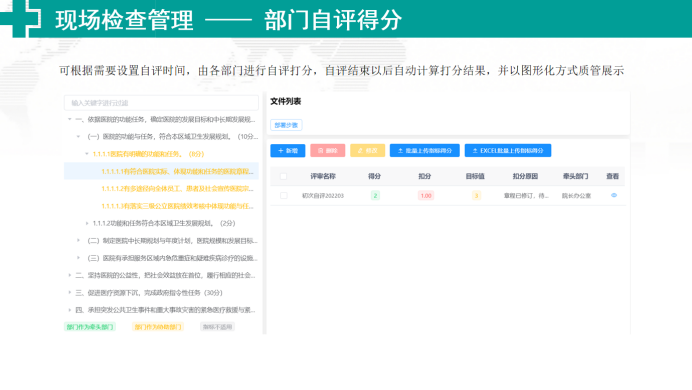Click the yellow 修改 button
This screenshot has height=390, width=692.
[x=368, y=150]
